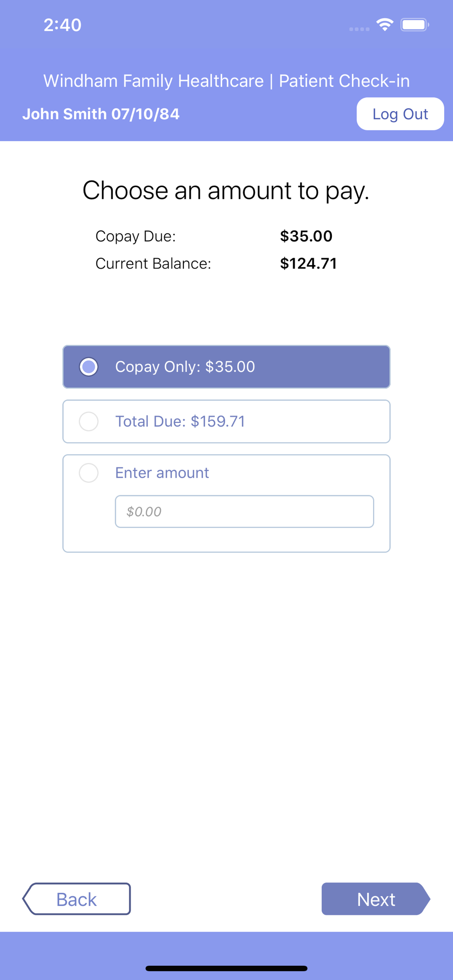Go to the Next step
Screen dimensions: 453x980
[376, 899]
